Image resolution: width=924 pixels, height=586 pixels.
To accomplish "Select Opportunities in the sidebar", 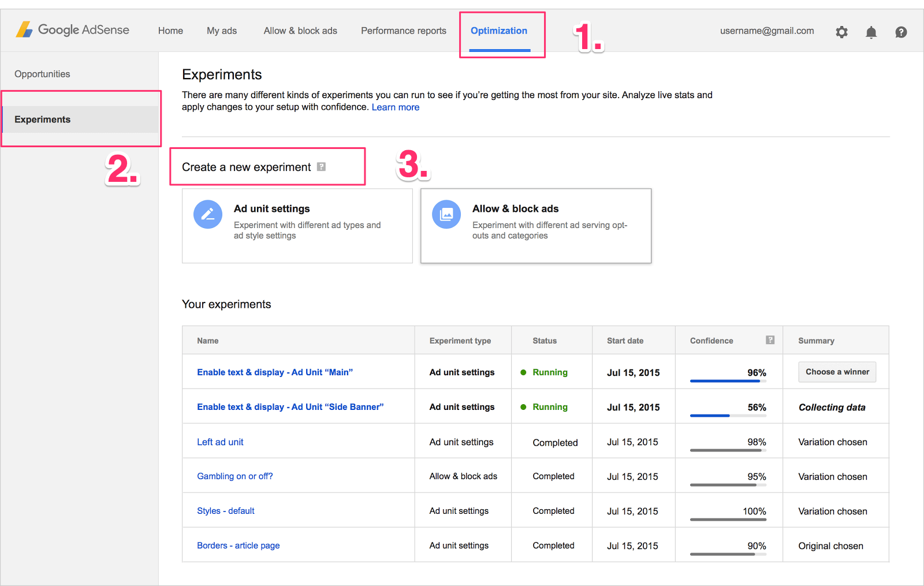I will coord(42,73).
